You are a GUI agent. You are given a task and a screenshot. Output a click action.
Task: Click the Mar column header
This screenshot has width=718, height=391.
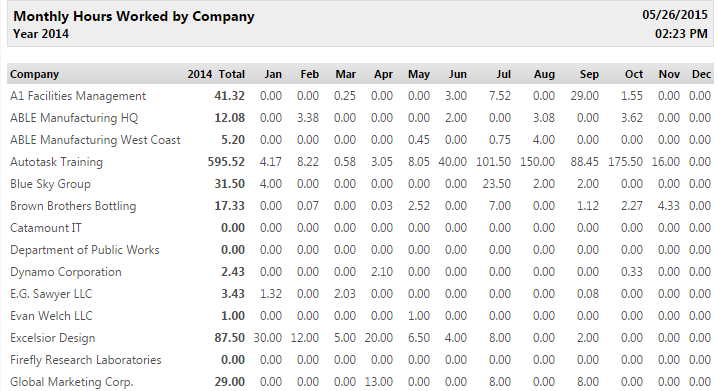(x=345, y=74)
